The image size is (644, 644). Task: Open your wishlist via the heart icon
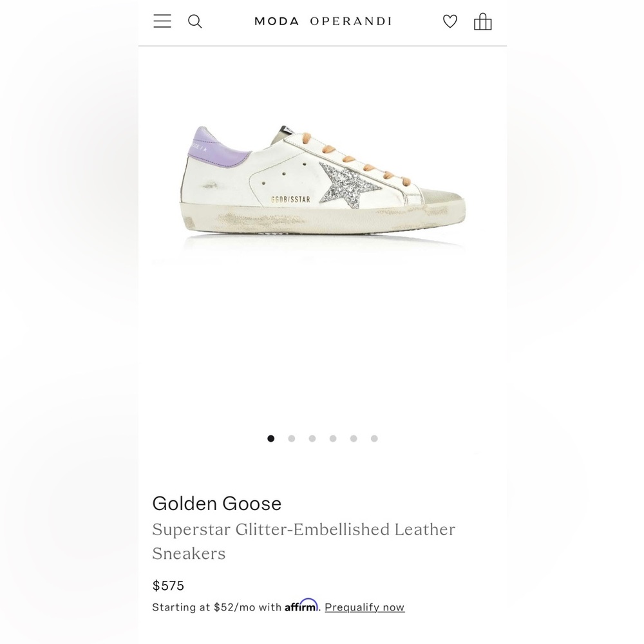pyautogui.click(x=450, y=21)
